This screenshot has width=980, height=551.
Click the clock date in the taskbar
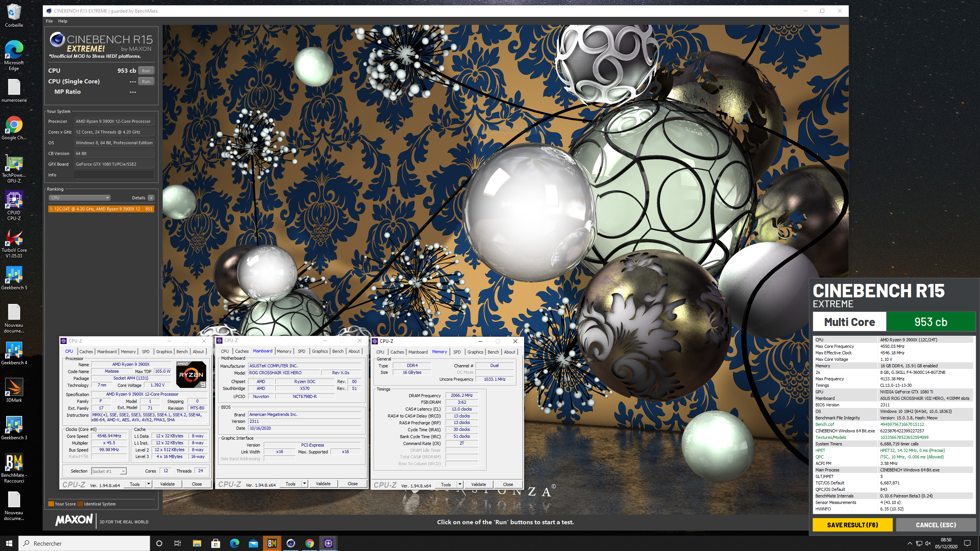click(x=946, y=543)
